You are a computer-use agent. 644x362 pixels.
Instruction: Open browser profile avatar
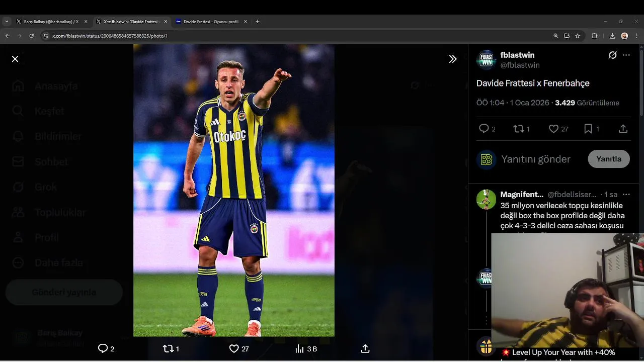624,36
